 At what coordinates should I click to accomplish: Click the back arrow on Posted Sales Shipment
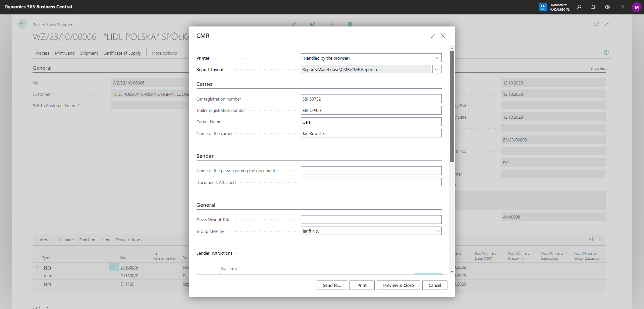pos(22,24)
